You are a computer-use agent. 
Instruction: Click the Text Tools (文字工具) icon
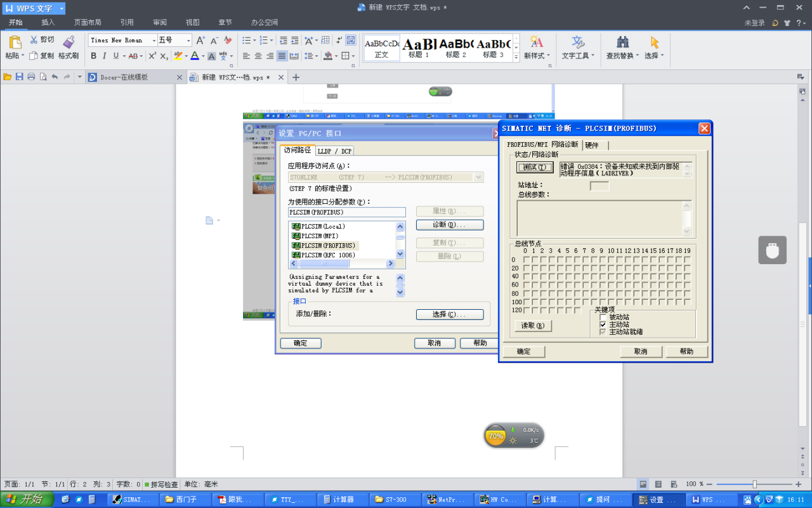coord(577,43)
